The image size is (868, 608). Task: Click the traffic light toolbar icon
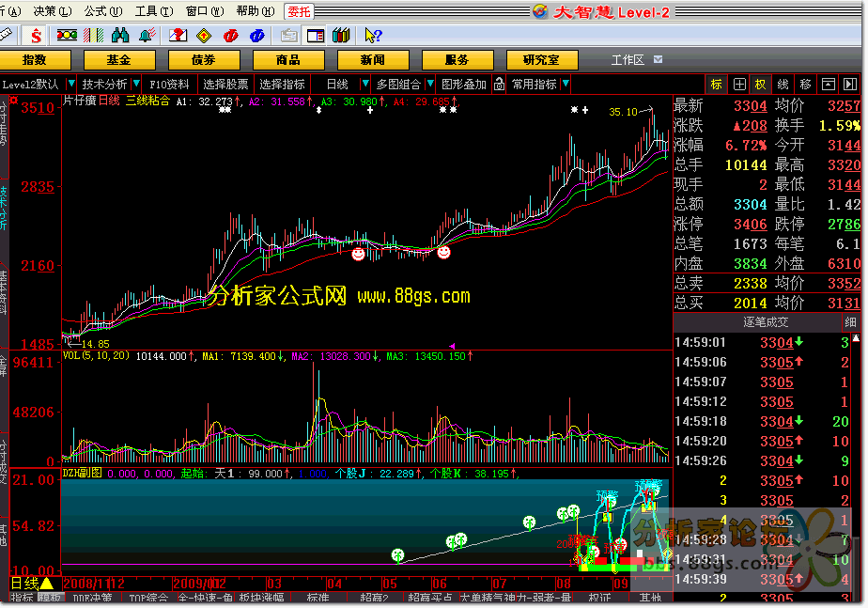67,36
